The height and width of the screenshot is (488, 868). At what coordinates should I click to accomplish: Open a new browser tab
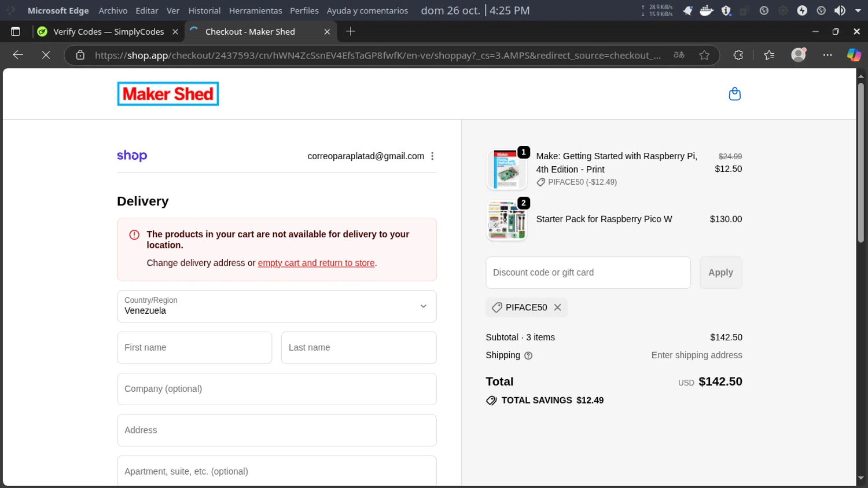351,31
